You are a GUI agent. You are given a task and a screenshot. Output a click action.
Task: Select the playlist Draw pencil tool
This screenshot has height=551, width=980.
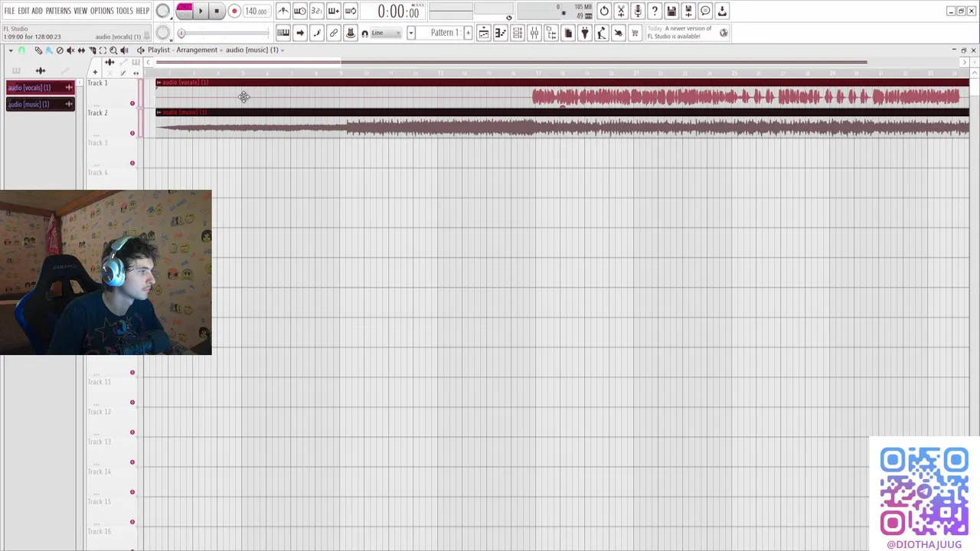tap(38, 51)
